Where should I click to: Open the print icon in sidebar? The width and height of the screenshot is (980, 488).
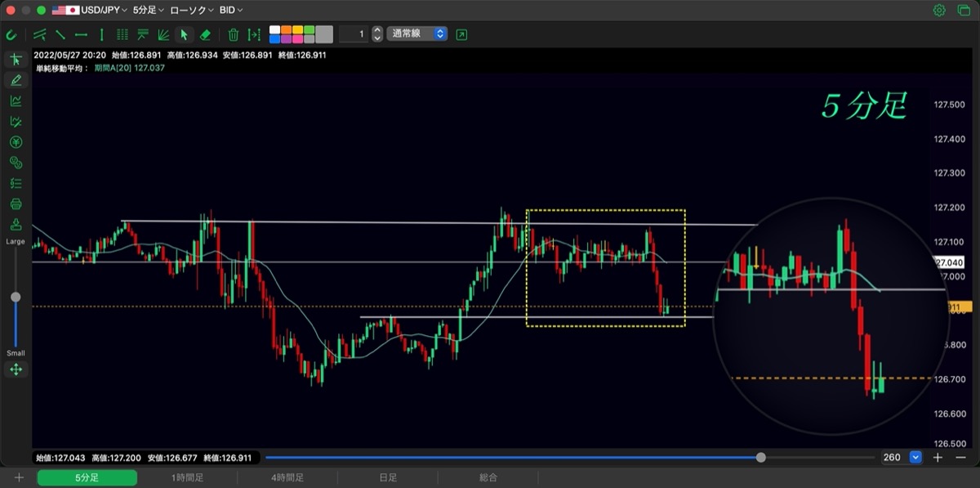tap(16, 204)
